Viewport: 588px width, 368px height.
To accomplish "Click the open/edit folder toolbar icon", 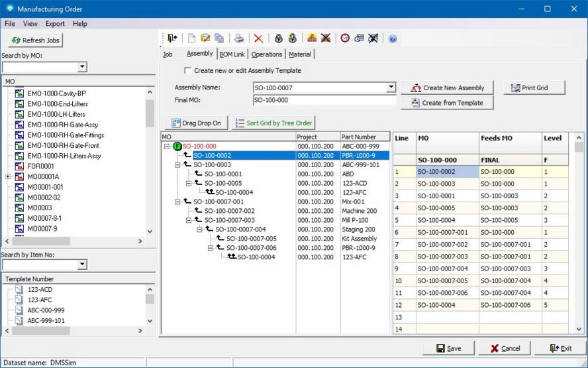I will [x=205, y=38].
